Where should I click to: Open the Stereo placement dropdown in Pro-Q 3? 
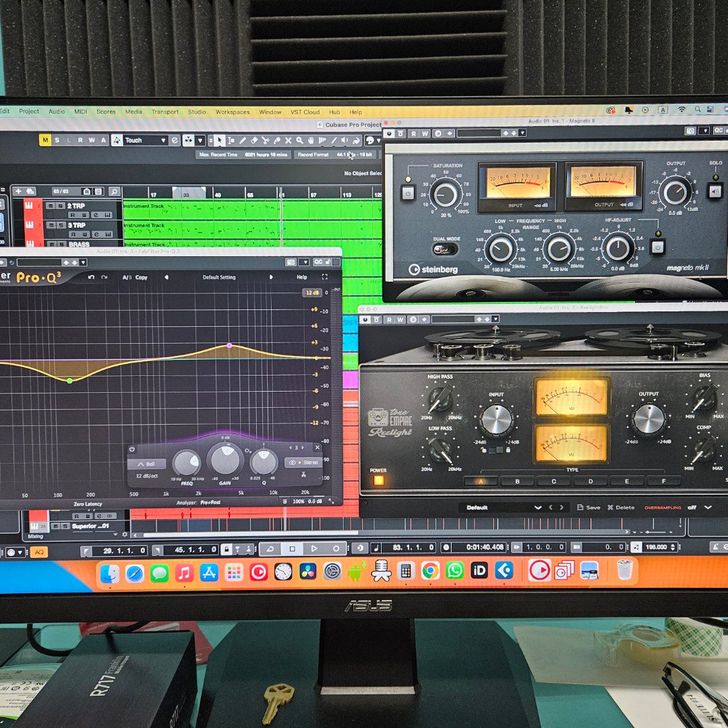[304, 462]
